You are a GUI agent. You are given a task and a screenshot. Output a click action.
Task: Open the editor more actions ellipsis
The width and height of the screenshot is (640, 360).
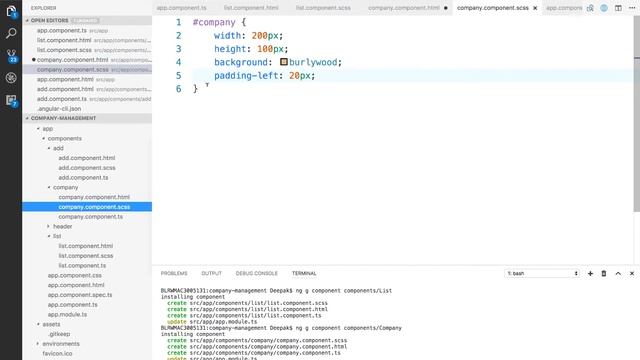(632, 8)
